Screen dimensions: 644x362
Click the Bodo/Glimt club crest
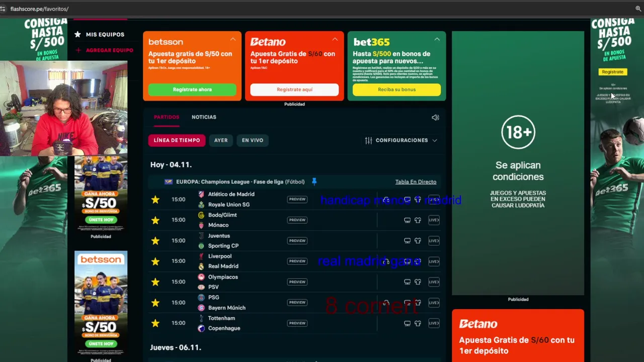(x=201, y=215)
